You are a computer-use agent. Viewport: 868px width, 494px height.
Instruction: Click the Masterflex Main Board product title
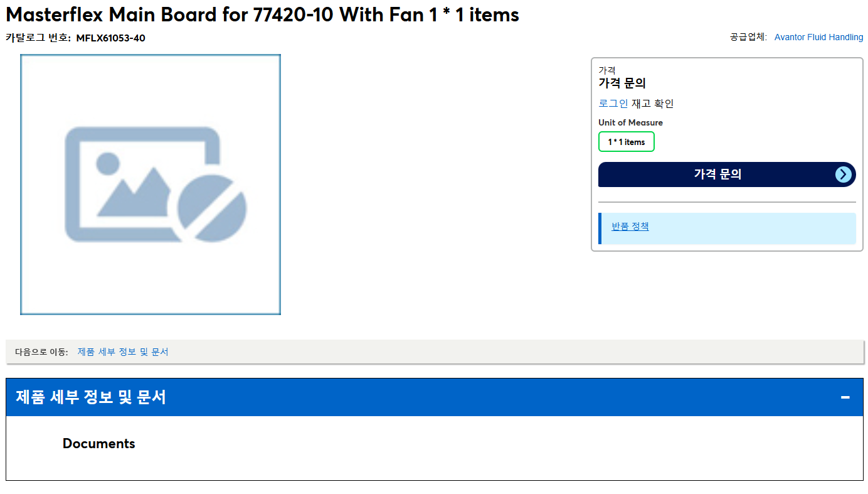[262, 14]
